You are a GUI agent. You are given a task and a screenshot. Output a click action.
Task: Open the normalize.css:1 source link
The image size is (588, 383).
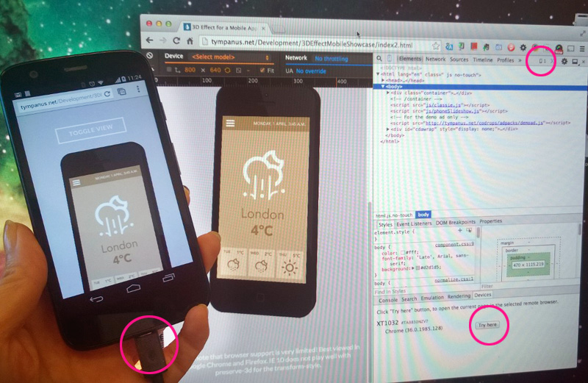pos(453,280)
